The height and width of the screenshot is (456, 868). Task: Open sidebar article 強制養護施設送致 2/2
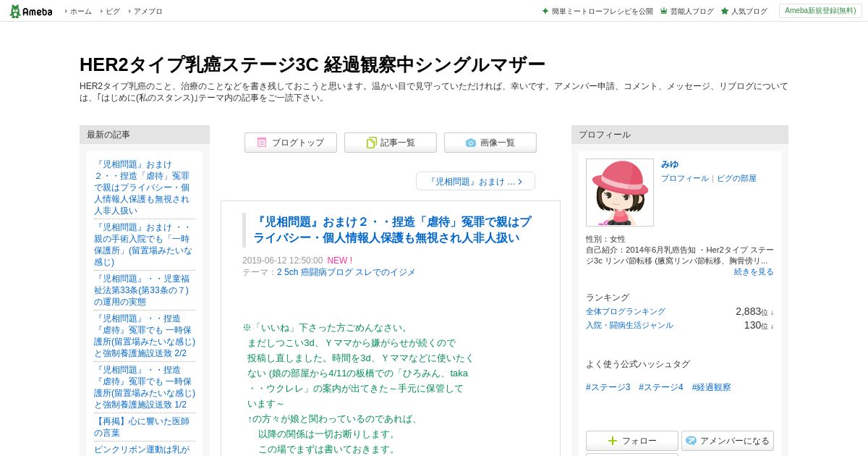145,336
